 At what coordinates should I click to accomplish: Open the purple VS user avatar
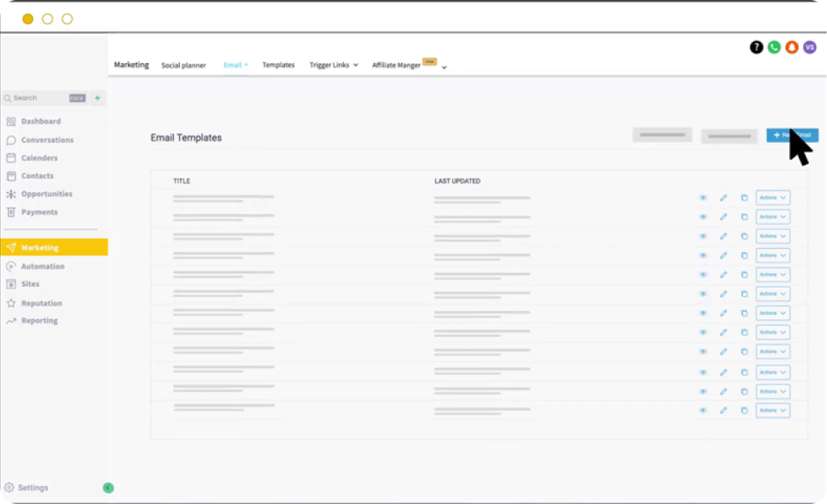[x=809, y=48]
